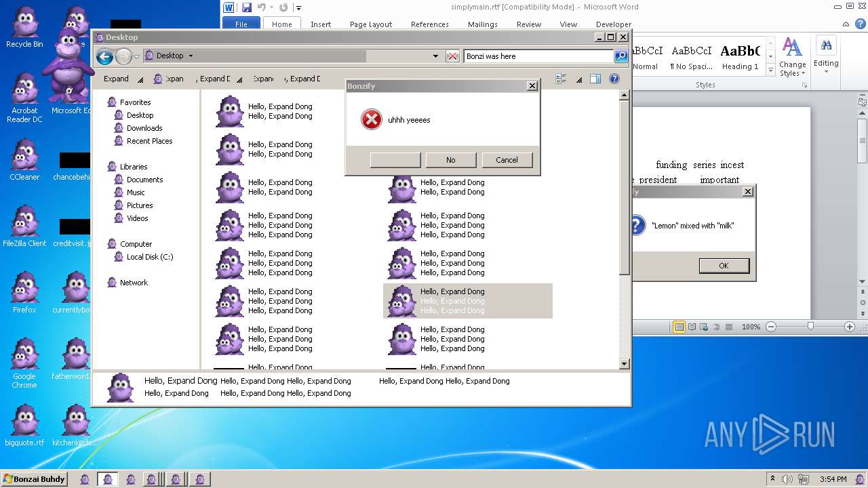Open Music library
Image resolution: width=868 pixels, height=488 pixels.
click(x=136, y=192)
